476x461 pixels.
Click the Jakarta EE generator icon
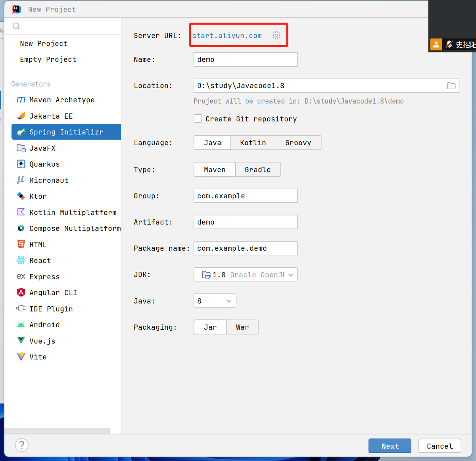[x=21, y=115]
